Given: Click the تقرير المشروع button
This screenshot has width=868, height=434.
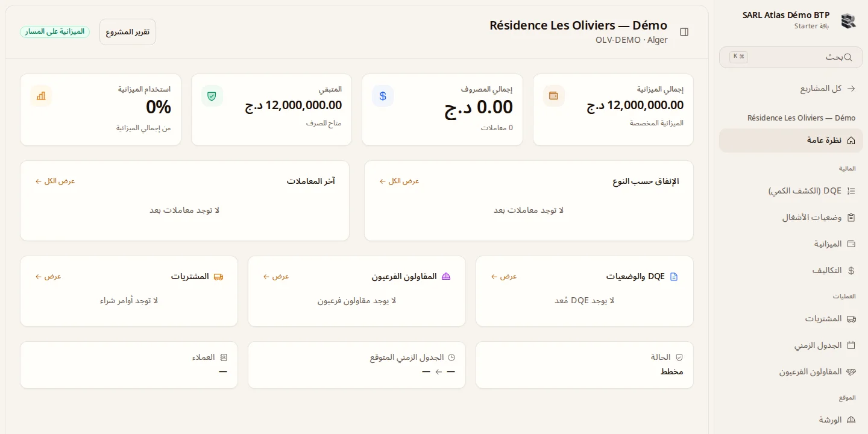Looking at the screenshot, I should click(128, 32).
